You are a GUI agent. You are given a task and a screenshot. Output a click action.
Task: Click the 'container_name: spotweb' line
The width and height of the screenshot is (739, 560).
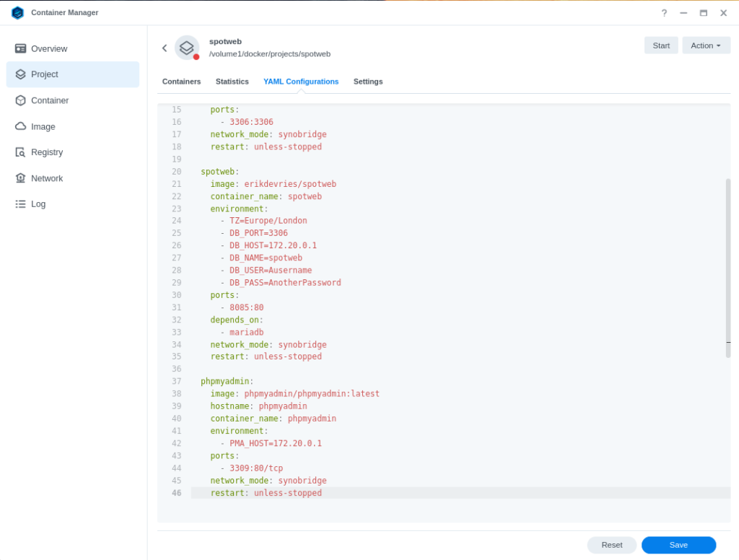click(x=266, y=196)
